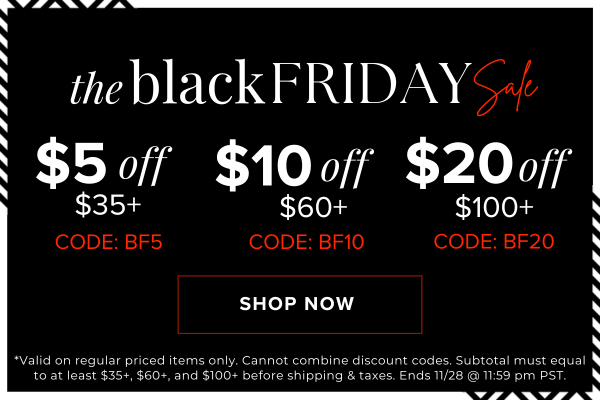
Task: Click the $100+ minimum amount
Action: click(494, 209)
